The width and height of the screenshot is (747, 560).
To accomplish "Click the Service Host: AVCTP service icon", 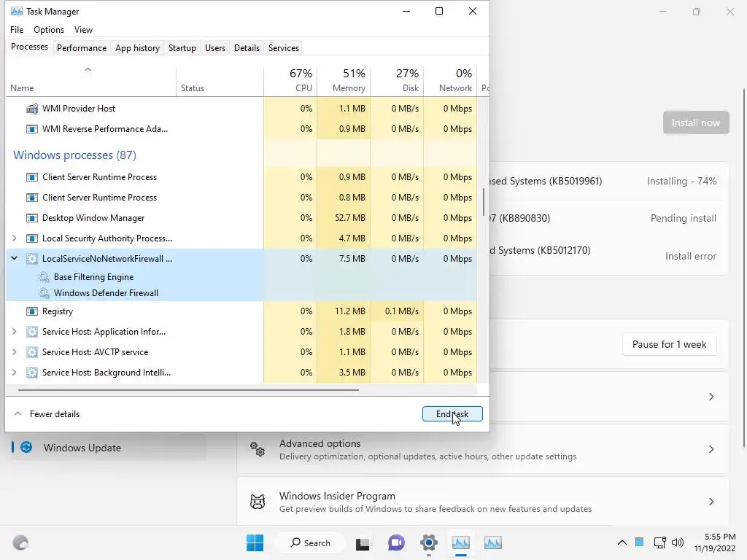I will point(32,352).
